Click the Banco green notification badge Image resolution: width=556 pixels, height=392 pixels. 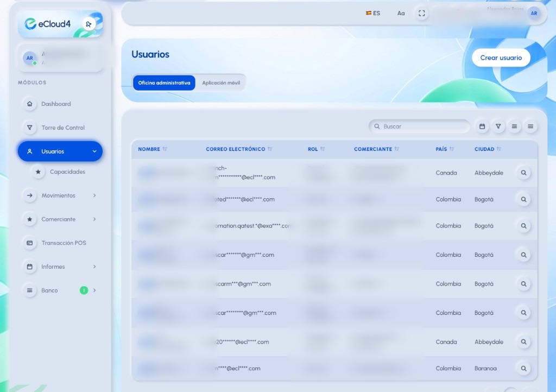point(84,290)
